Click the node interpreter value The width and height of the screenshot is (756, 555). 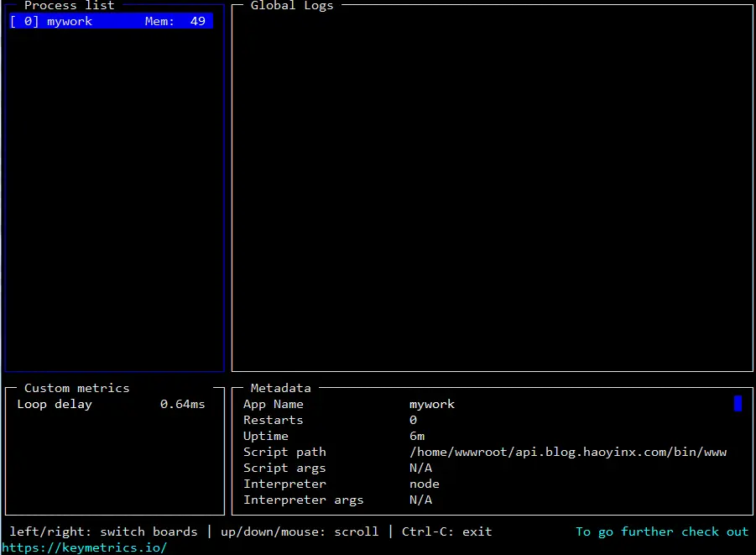click(425, 484)
